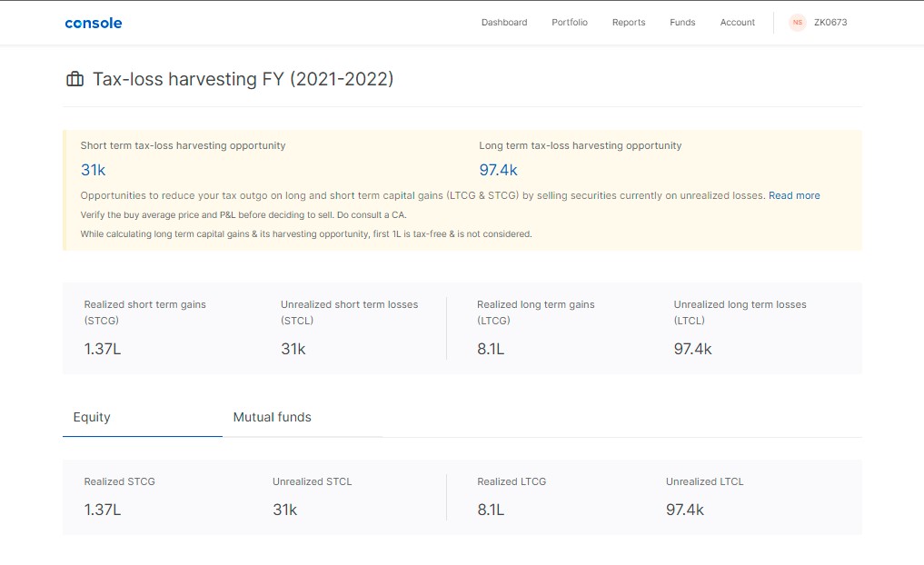Image resolution: width=924 pixels, height=565 pixels.
Task: Open the Account menu
Action: tap(737, 23)
